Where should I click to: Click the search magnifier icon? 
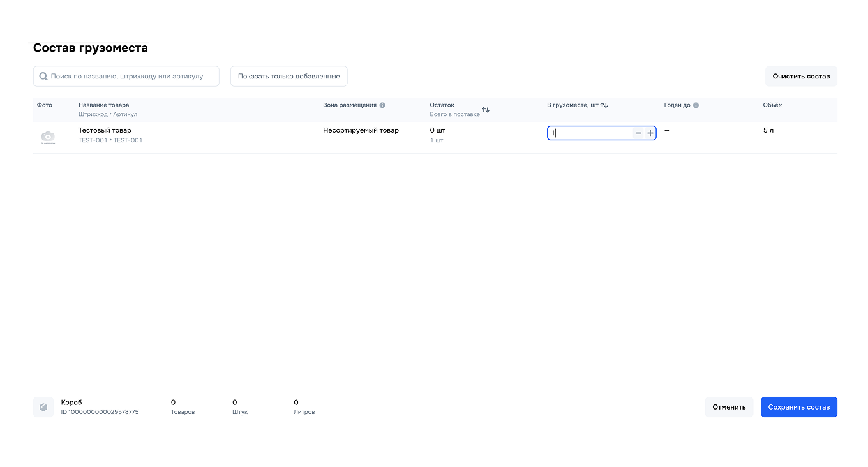pos(43,76)
